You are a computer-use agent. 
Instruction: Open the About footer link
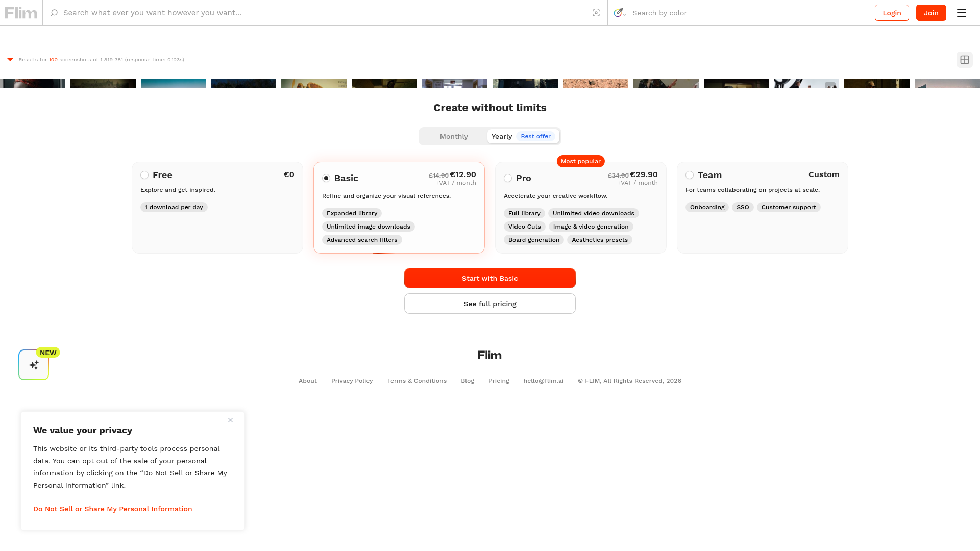(308, 381)
